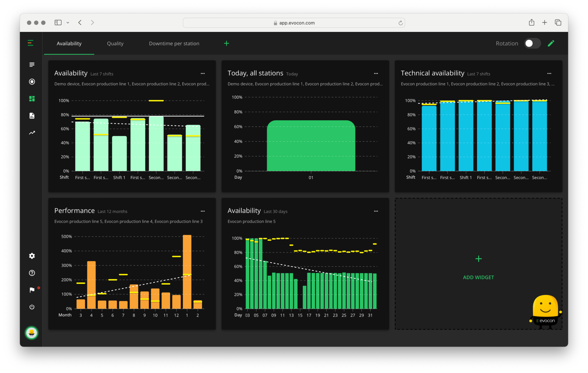The height and width of the screenshot is (373, 588).
Task: Open the hamburger menu in the Evocon sidebar
Action: point(30,43)
